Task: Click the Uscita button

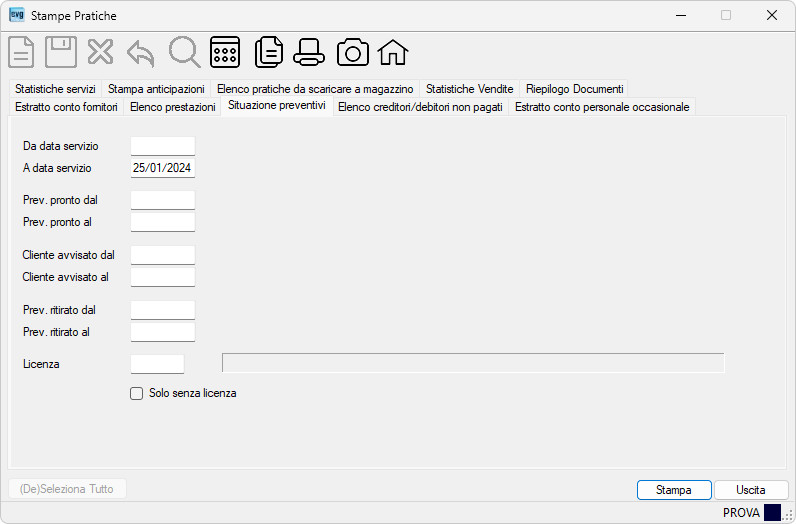Action: [751, 490]
